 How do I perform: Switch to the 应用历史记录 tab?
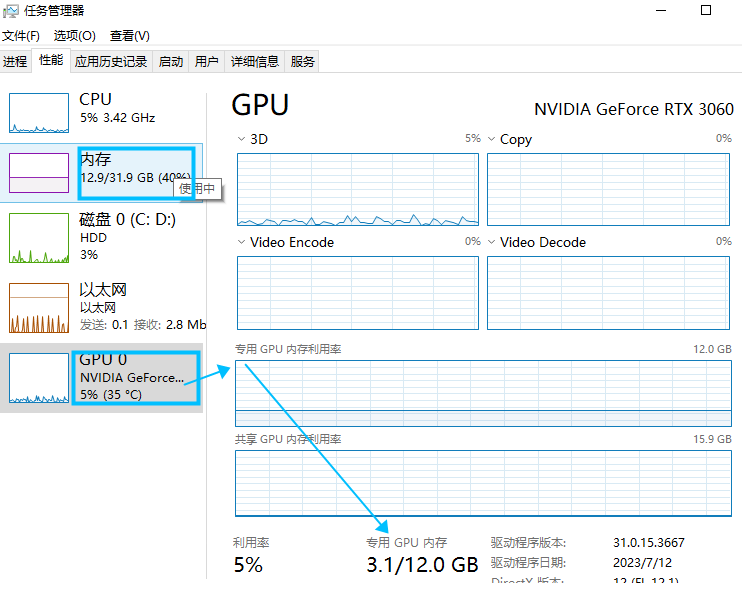click(x=111, y=62)
